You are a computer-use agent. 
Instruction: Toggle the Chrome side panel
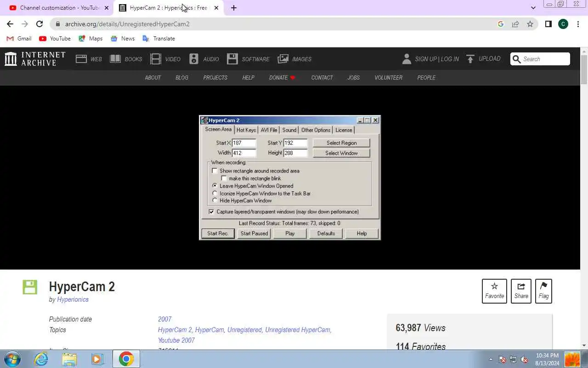[x=548, y=24]
